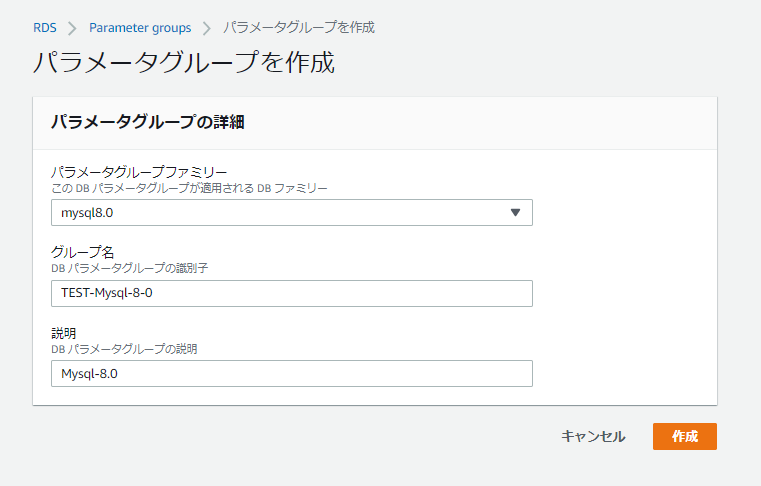
Task: Click the chevron separator after Parameter groups
Action: tap(207, 28)
